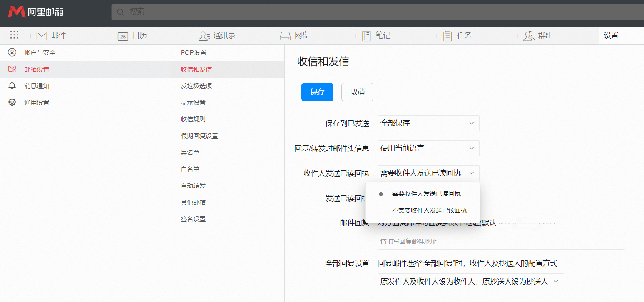Click the mailbox settings envelope icon
644x302 pixels.
12,69
